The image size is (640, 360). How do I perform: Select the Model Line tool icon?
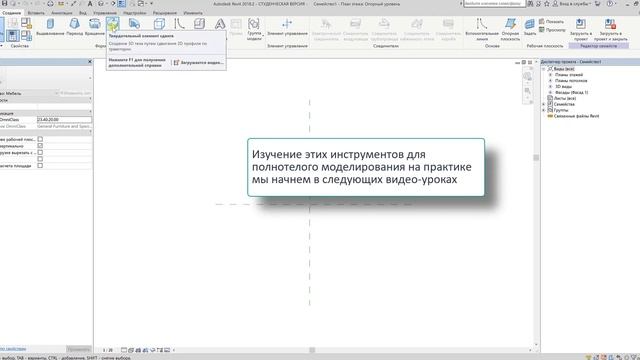click(179, 24)
